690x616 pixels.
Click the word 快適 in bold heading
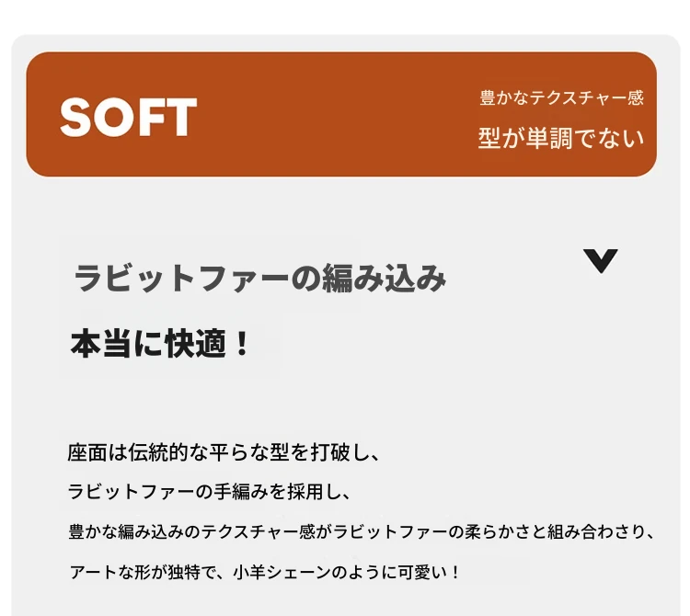click(195, 343)
